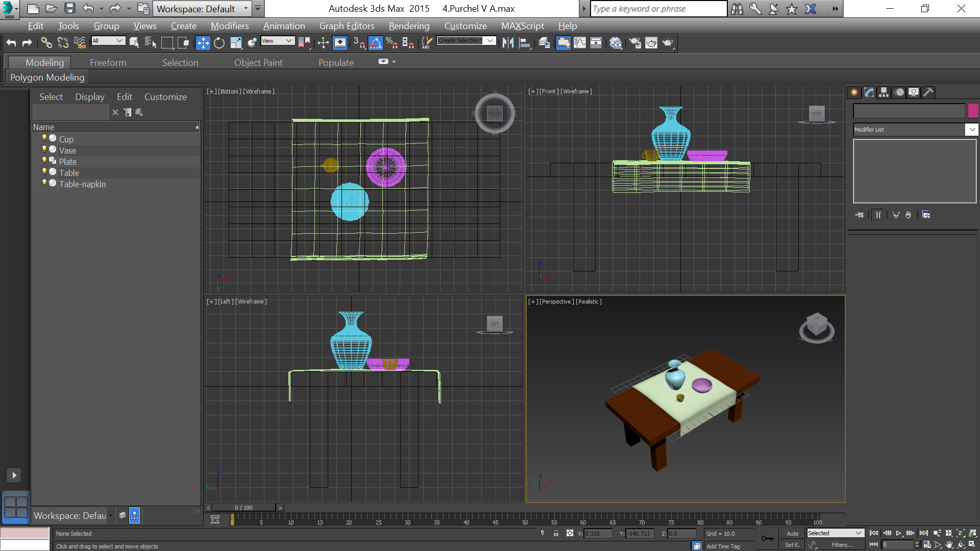Open the Workspace: Default dropdown

[202, 9]
